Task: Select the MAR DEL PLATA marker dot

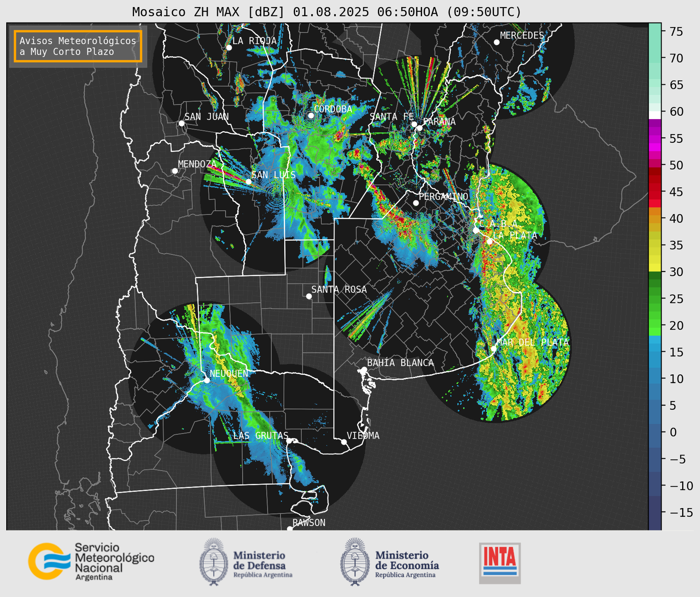Action: coord(493,348)
